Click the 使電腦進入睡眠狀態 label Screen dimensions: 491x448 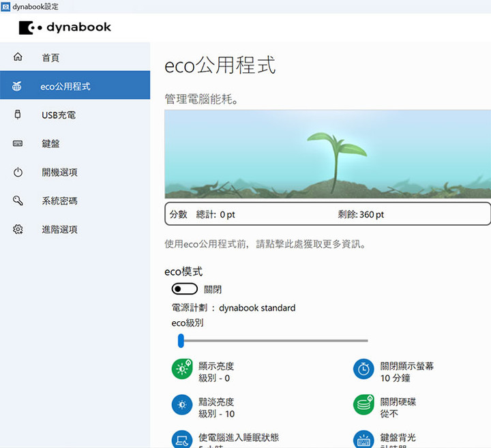pyautogui.click(x=239, y=437)
